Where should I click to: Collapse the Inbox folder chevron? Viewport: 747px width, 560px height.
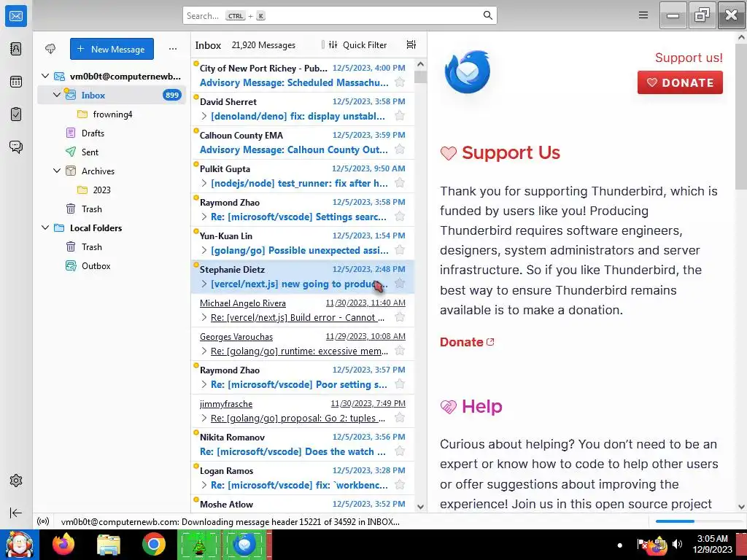pyautogui.click(x=57, y=95)
